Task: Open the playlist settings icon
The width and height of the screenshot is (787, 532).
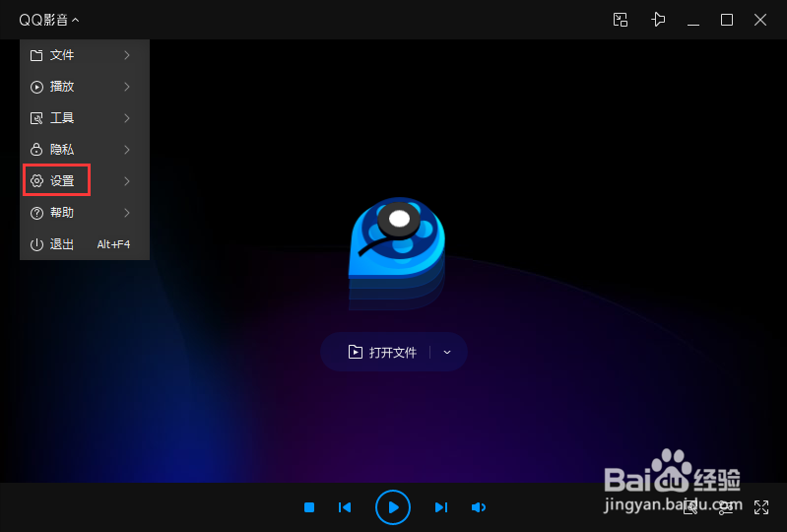Action: click(726, 507)
